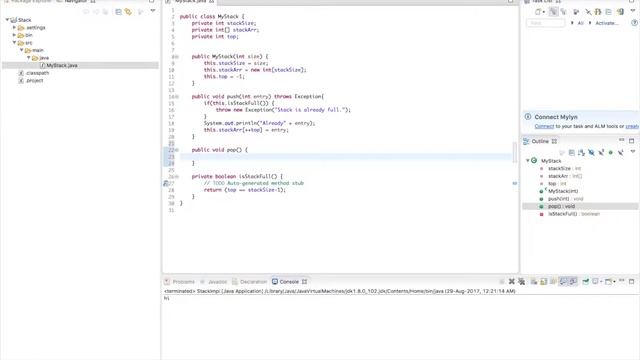Collapse the java folder
The width and height of the screenshot is (640, 360).
(29, 58)
